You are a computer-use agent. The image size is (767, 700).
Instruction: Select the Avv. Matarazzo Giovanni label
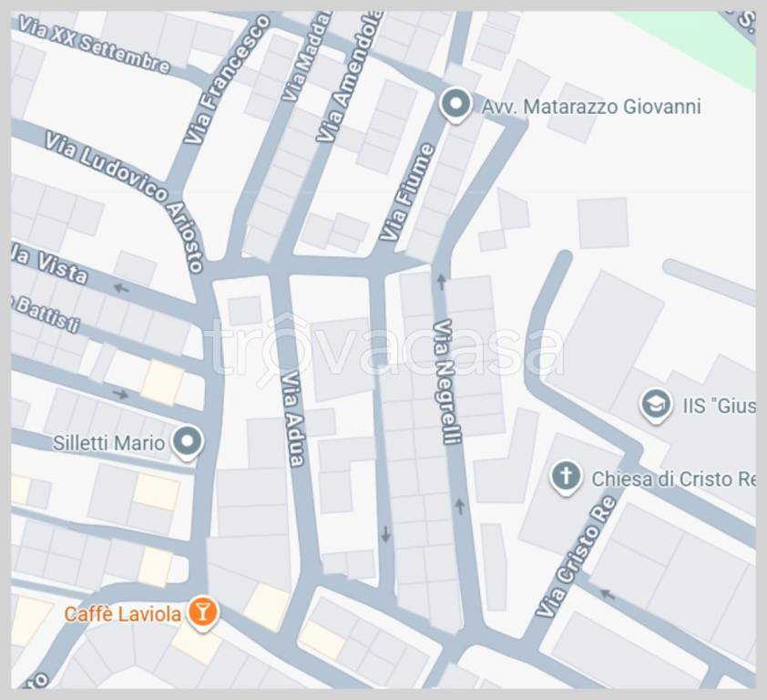coord(591,107)
